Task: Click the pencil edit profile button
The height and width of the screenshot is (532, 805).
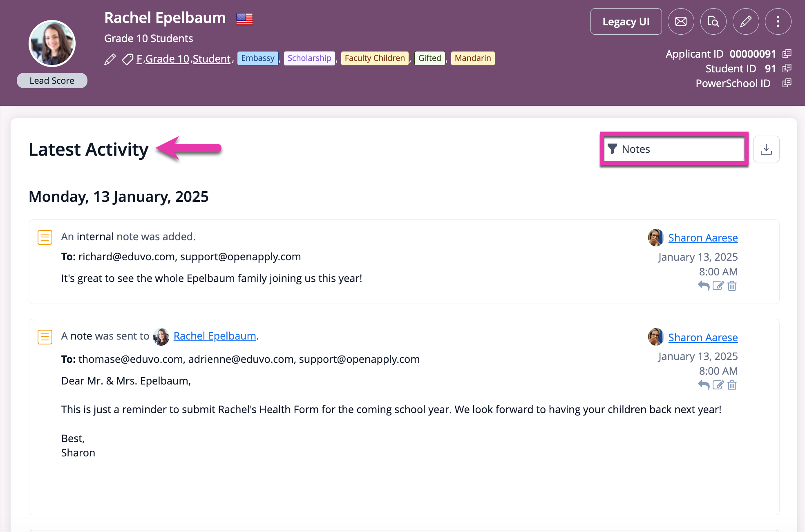Action: click(746, 22)
